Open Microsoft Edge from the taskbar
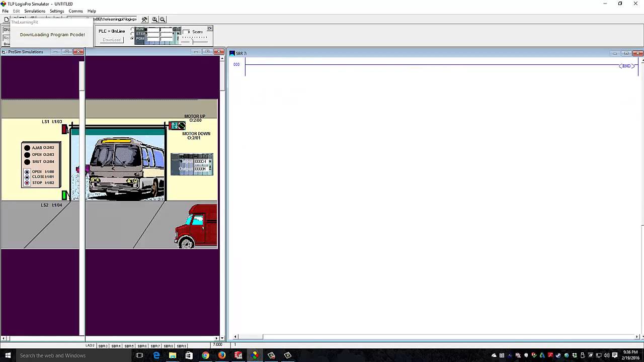Image resolution: width=644 pixels, height=362 pixels. (x=156, y=355)
